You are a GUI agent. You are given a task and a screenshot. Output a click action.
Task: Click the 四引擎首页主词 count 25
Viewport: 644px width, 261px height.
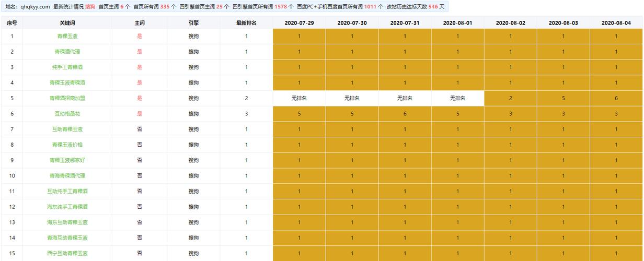[x=220, y=7]
